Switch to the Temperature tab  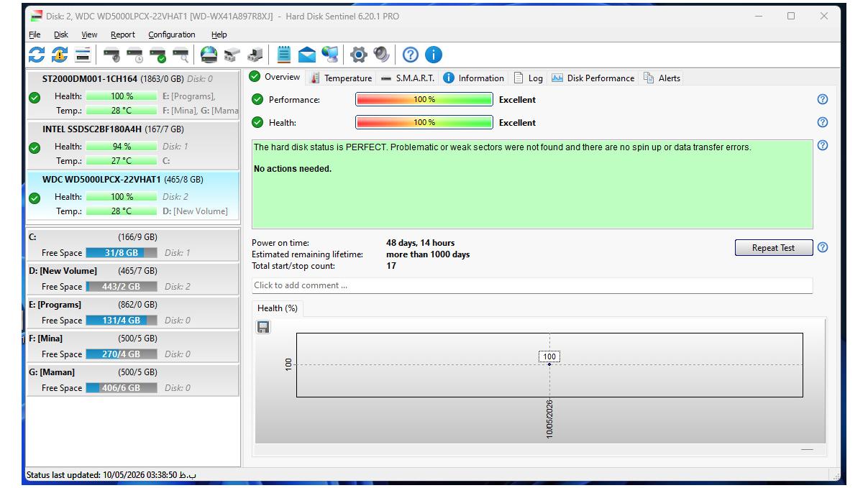(x=341, y=78)
